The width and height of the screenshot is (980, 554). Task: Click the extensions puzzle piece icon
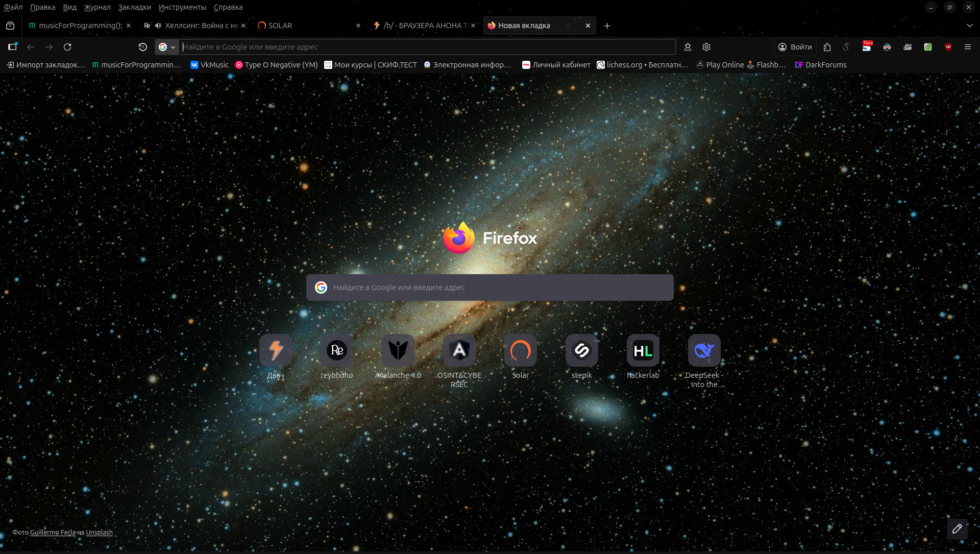(x=827, y=47)
